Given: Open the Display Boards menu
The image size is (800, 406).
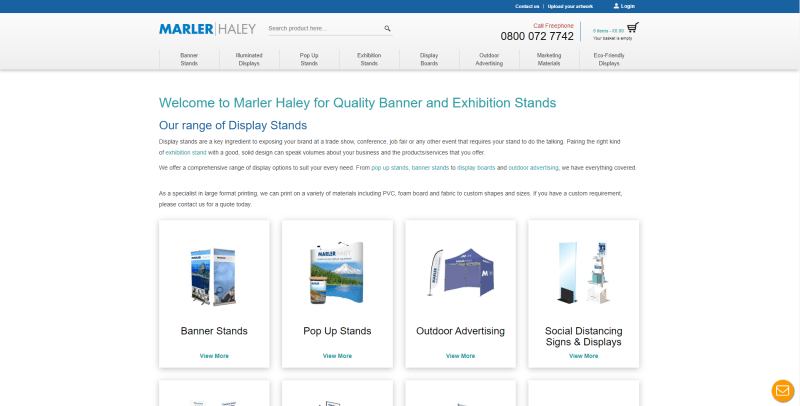Looking at the screenshot, I should 429,59.
